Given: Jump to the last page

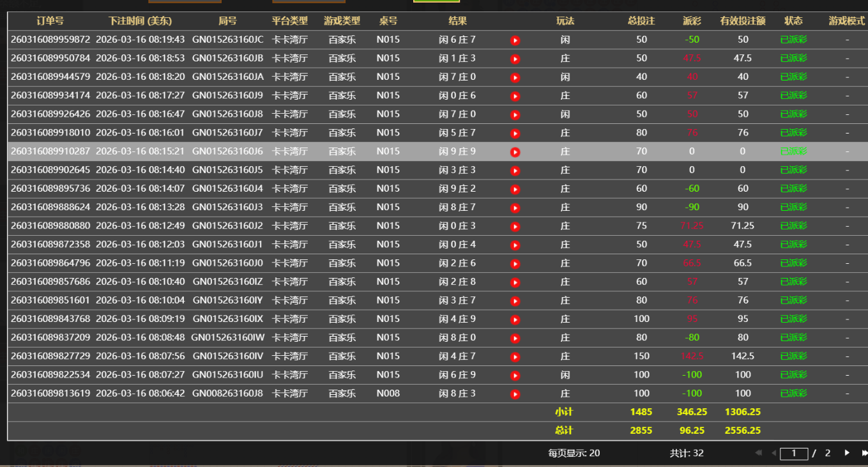Looking at the screenshot, I should coord(864,453).
